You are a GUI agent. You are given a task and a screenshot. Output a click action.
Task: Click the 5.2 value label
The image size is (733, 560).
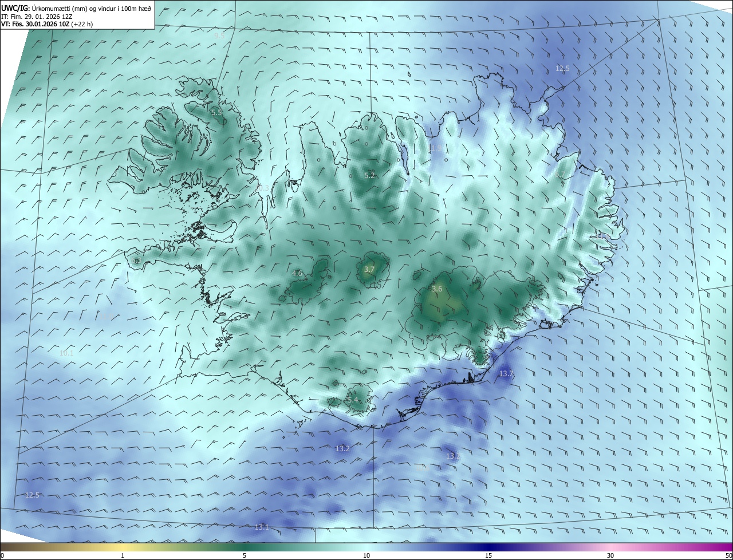coord(369,175)
